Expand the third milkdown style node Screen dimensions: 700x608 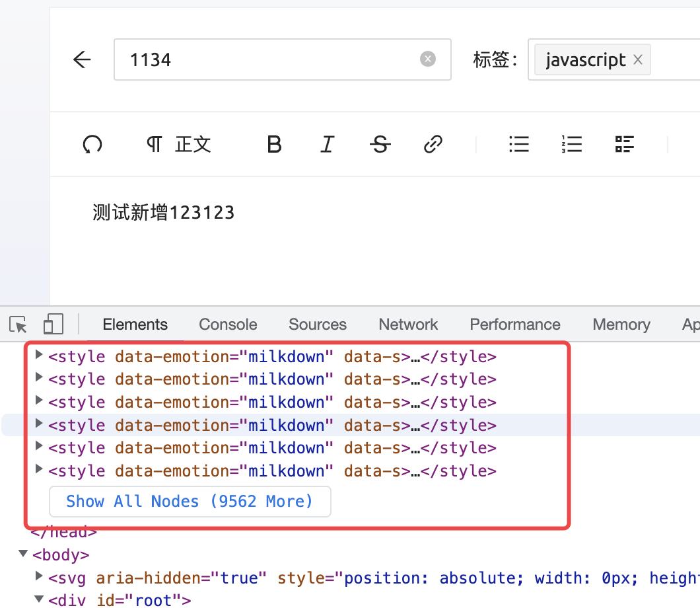[39, 400]
